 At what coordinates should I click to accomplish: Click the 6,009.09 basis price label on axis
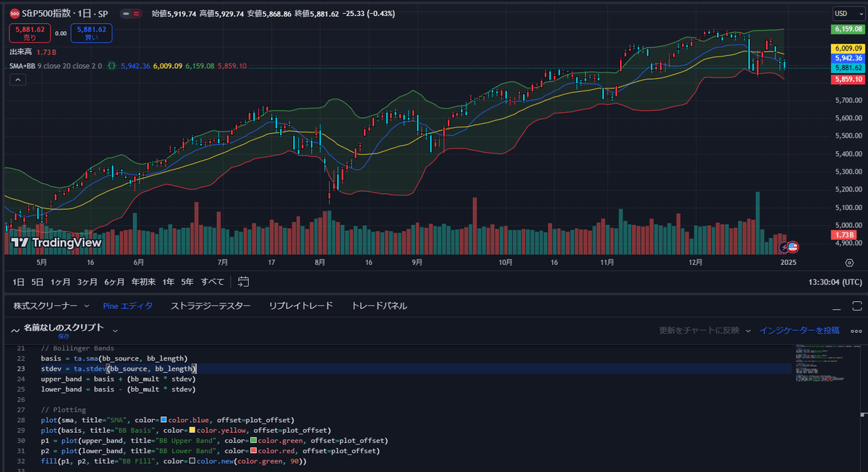(847, 49)
